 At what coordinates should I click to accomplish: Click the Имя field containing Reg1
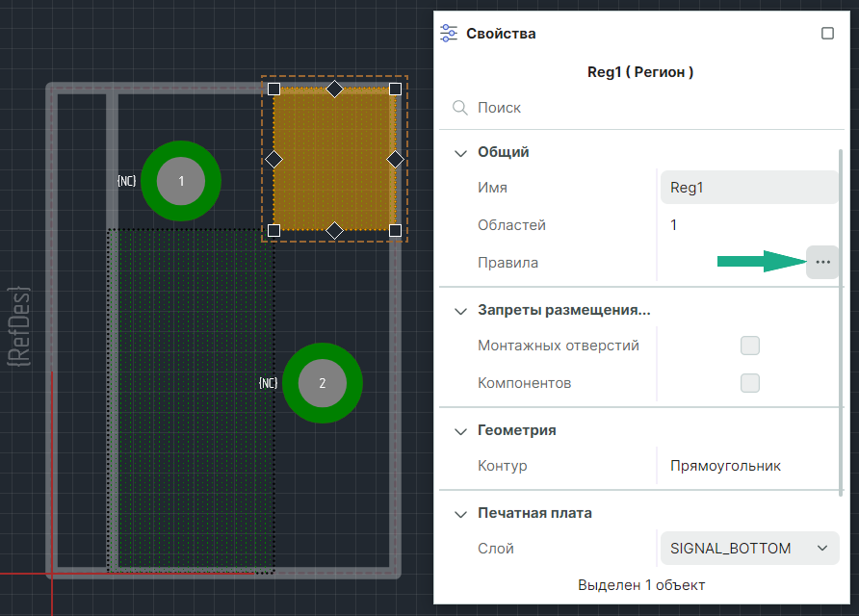748,188
